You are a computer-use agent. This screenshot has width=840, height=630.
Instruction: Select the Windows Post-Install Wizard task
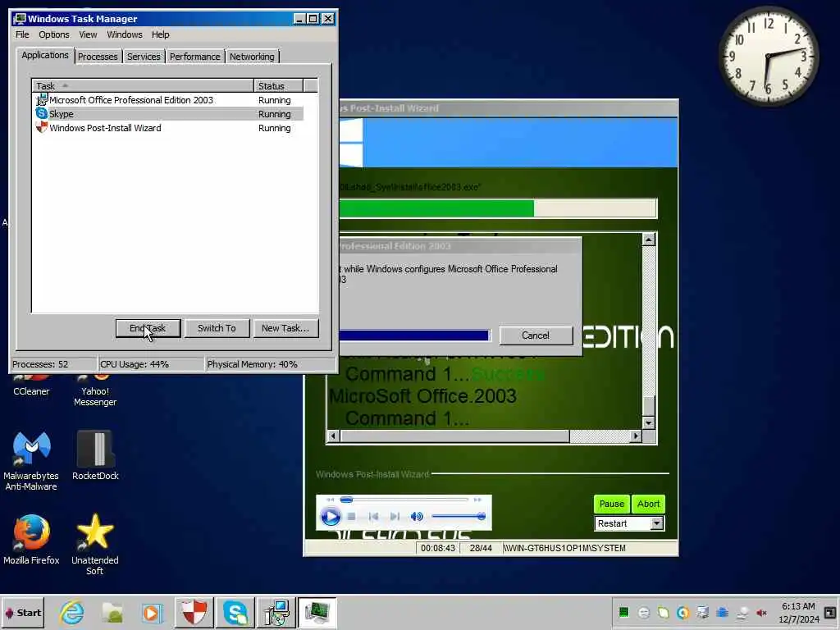167,128
